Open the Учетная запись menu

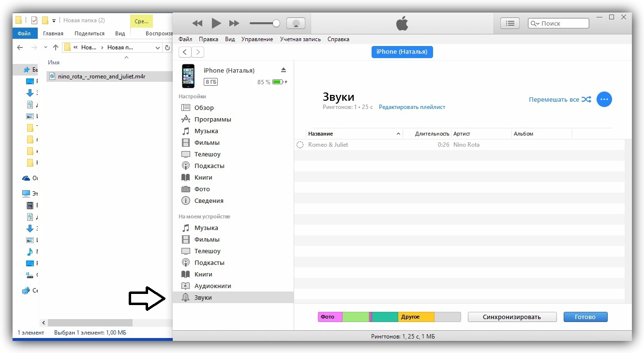pos(300,39)
